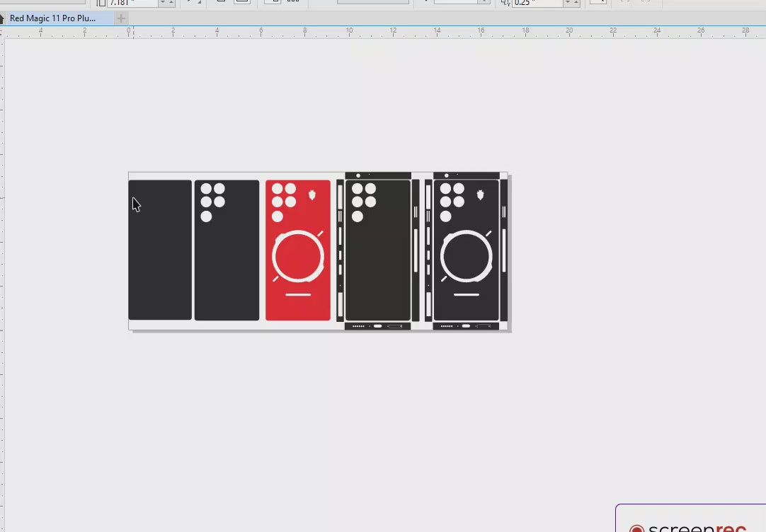Click the page height field showing 7.181
Image resolution: width=766 pixels, height=532 pixels.
click(x=132, y=3)
